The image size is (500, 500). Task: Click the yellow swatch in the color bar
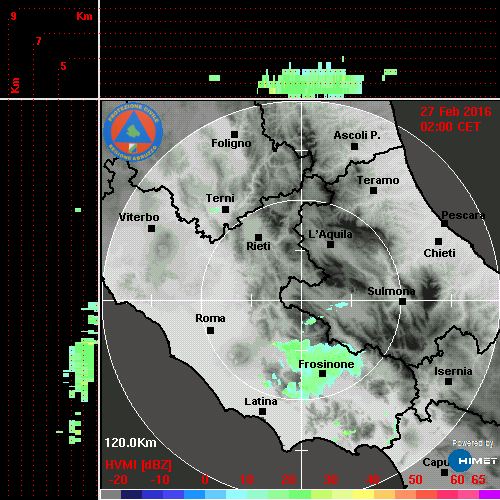pos(363,494)
